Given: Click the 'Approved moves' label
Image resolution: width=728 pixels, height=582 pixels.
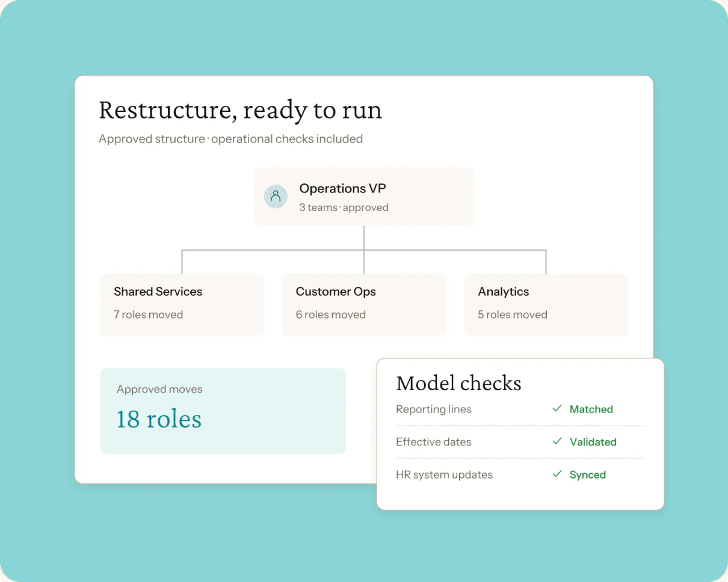Looking at the screenshot, I should (x=159, y=389).
